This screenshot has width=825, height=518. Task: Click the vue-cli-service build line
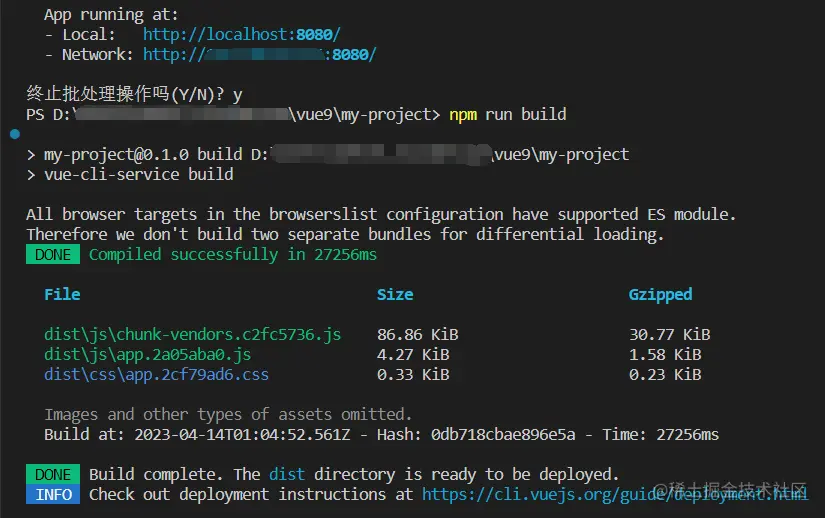(x=129, y=175)
